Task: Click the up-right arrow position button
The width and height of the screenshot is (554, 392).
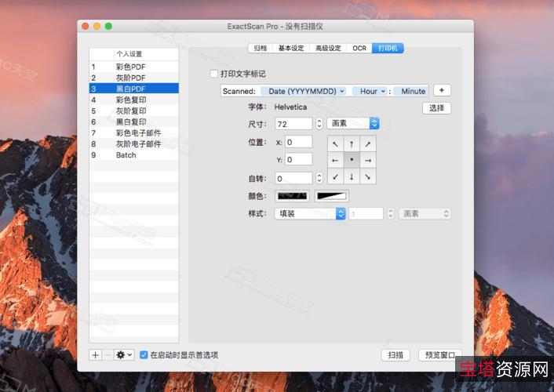Action: [368, 143]
